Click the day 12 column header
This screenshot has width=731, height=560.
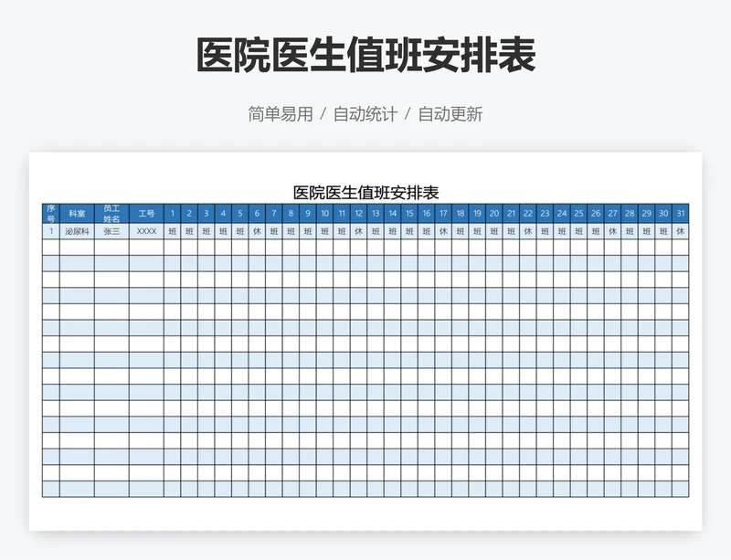[358, 214]
